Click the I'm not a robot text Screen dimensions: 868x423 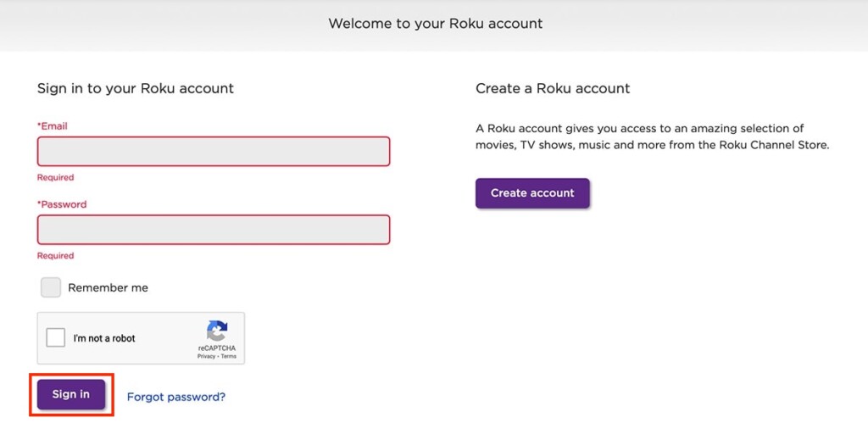tap(104, 338)
